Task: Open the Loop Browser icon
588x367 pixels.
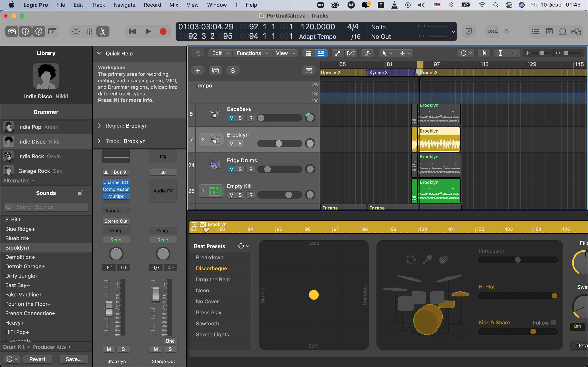Action: point(562,32)
